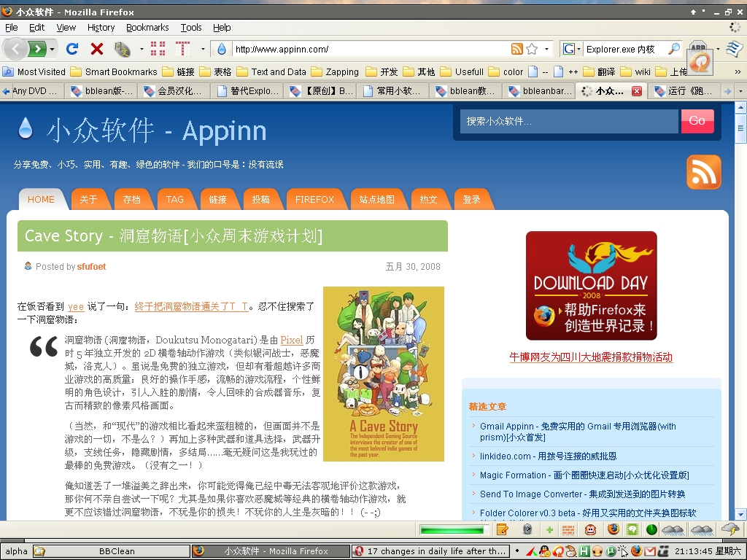Expand the dropdown arrow after the translate icon
The width and height of the screenshot is (747, 560).
(x=142, y=49)
